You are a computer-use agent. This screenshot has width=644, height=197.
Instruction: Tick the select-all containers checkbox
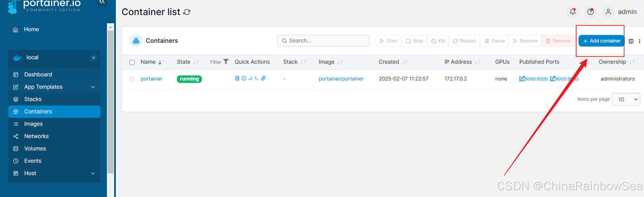point(132,63)
